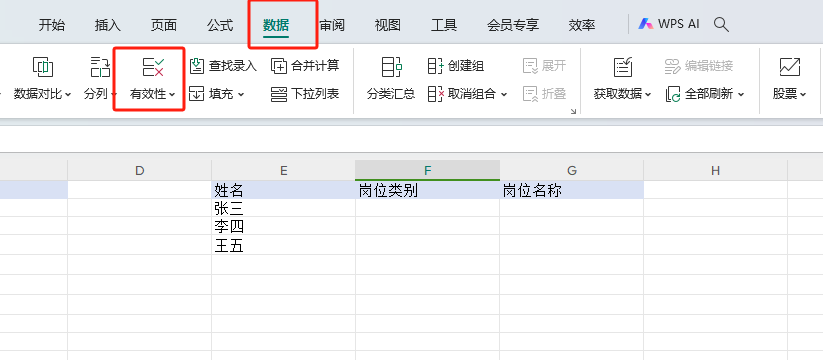Select the 工具 tab

pyautogui.click(x=444, y=25)
